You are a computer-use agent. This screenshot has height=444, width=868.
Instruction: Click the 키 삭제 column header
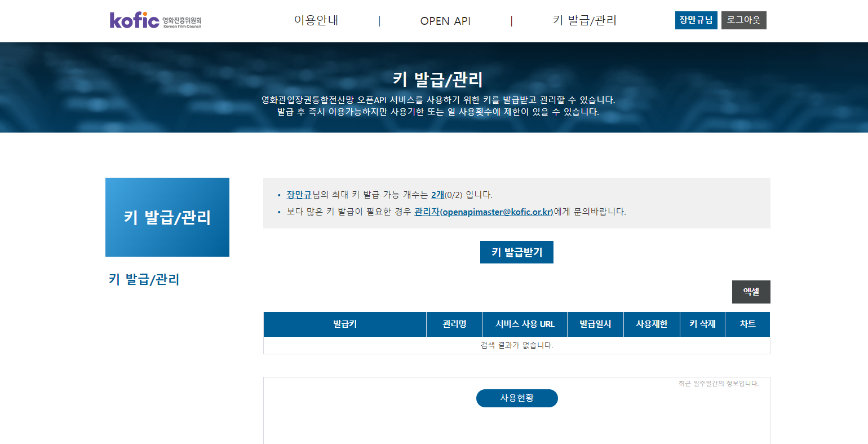[703, 324]
